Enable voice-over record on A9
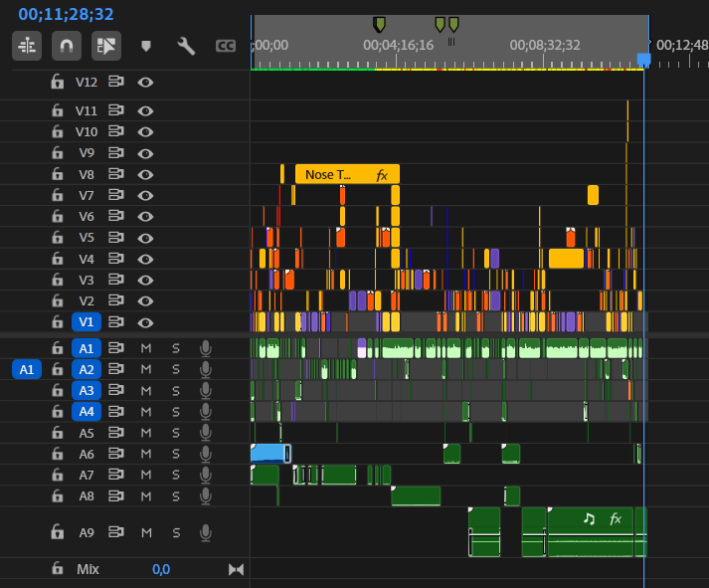The height and width of the screenshot is (588, 709). click(206, 533)
